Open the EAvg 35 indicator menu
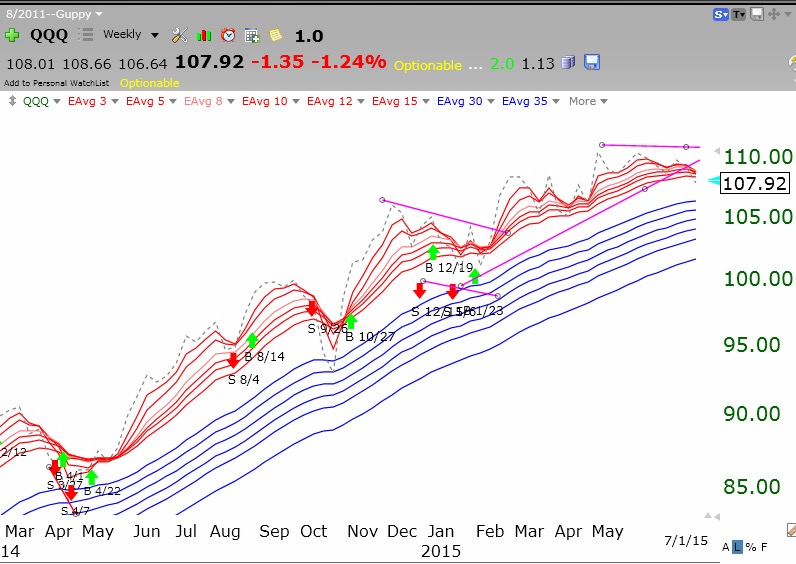 (x=528, y=101)
